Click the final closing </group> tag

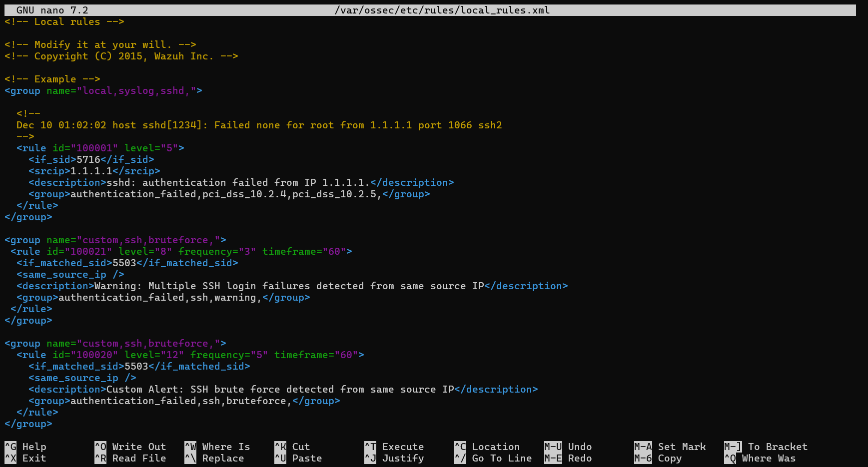[28, 424]
